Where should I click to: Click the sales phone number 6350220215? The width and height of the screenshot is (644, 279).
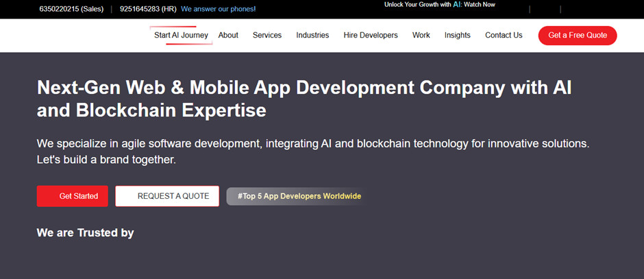71,9
